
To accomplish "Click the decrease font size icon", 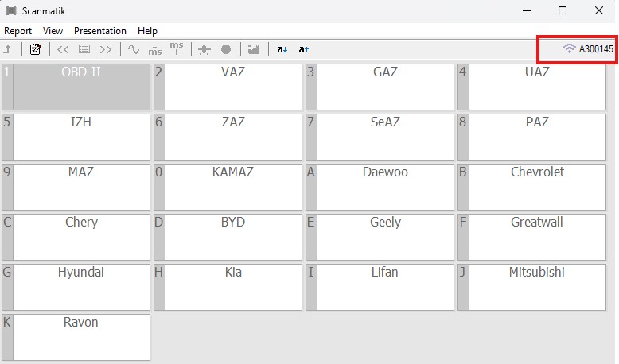I will (282, 49).
